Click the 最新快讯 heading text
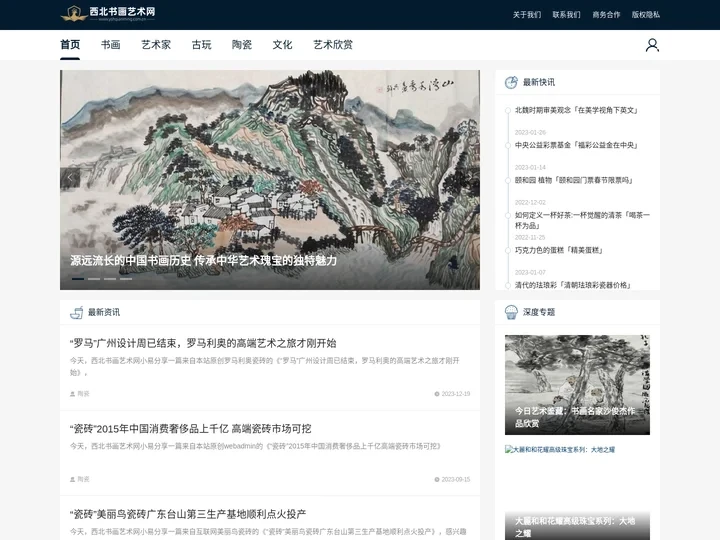 click(539, 82)
